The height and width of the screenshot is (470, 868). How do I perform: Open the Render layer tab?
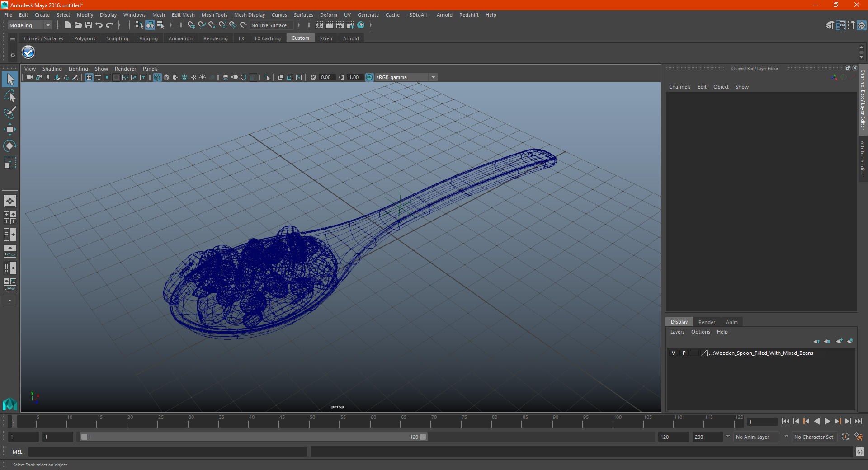click(x=707, y=322)
